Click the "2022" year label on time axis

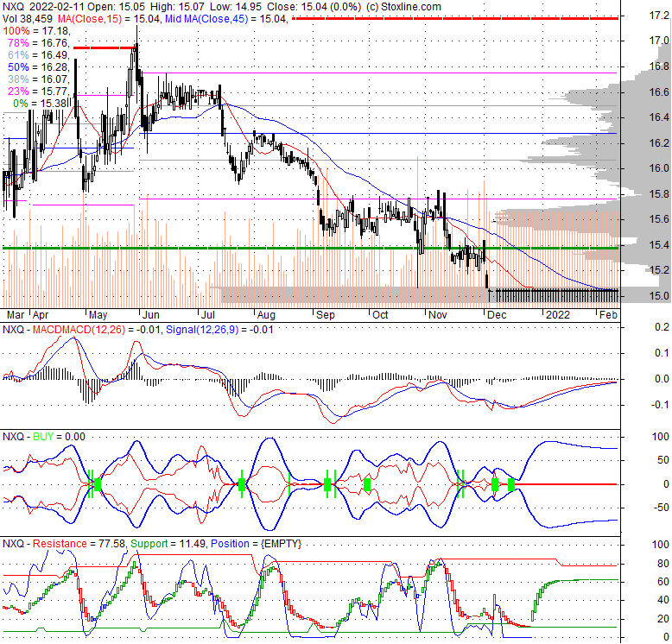[x=558, y=315]
